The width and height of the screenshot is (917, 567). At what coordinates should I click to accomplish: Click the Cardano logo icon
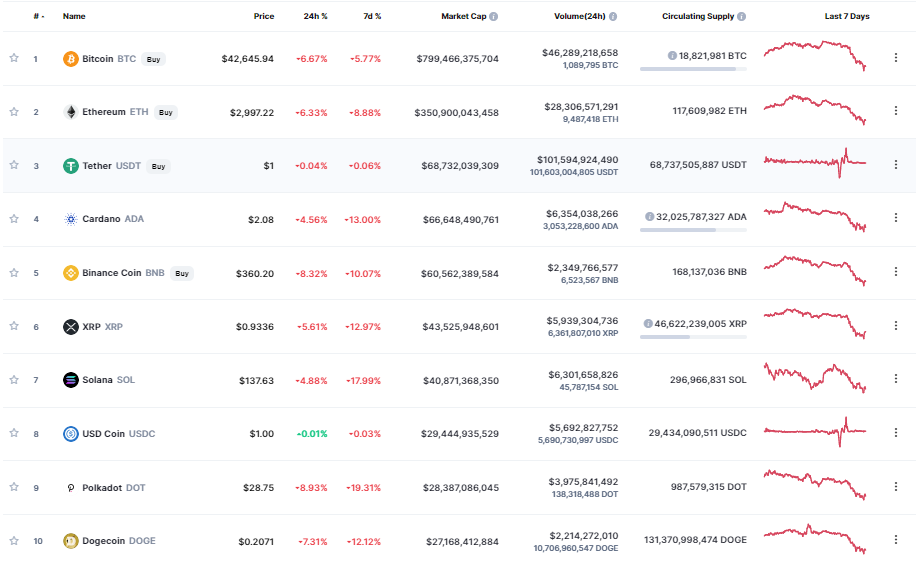click(71, 219)
